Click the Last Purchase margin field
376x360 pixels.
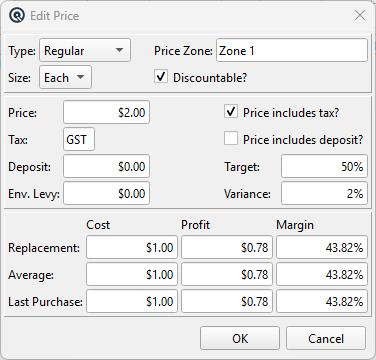[x=322, y=301]
